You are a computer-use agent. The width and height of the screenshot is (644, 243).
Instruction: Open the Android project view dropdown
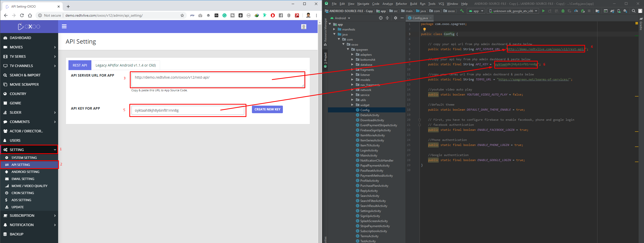(340, 18)
